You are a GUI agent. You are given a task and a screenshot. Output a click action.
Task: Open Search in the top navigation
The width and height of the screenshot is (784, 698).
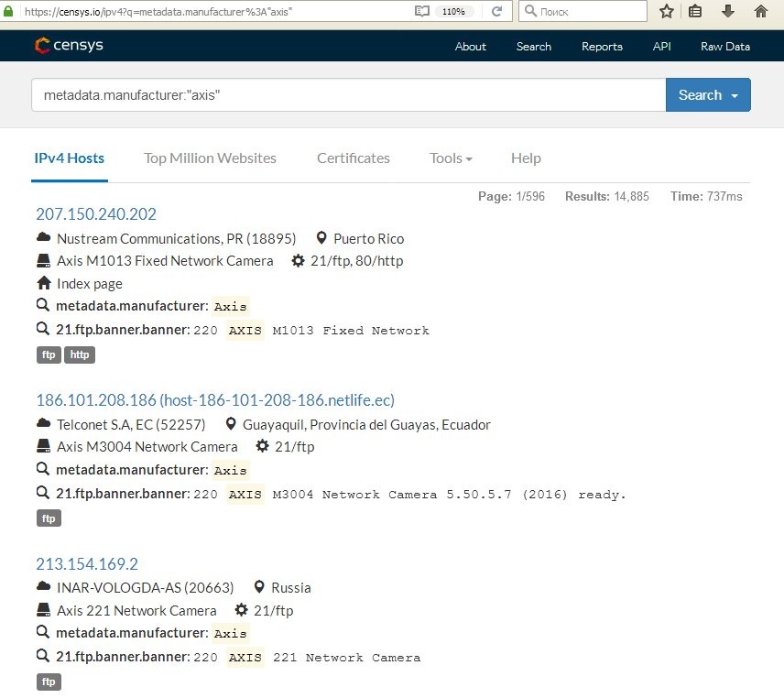pos(533,47)
